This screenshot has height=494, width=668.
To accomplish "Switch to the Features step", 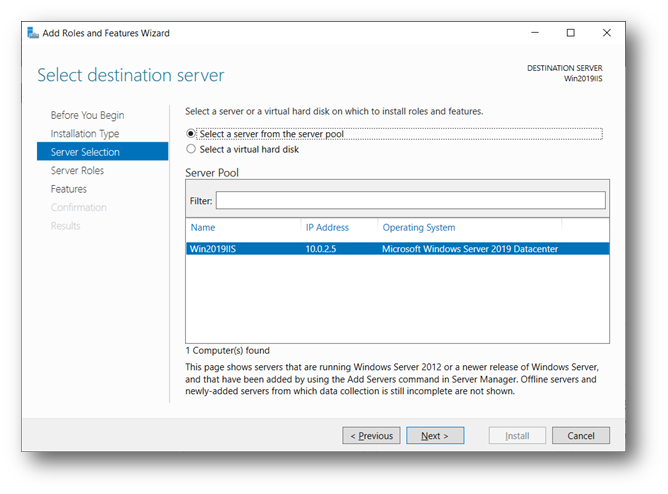I will tap(69, 189).
